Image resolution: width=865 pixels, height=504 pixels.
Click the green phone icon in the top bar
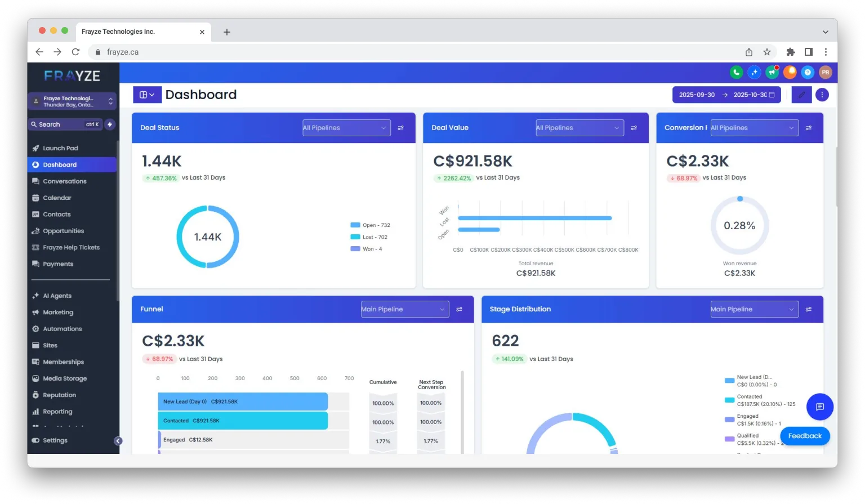click(x=736, y=72)
